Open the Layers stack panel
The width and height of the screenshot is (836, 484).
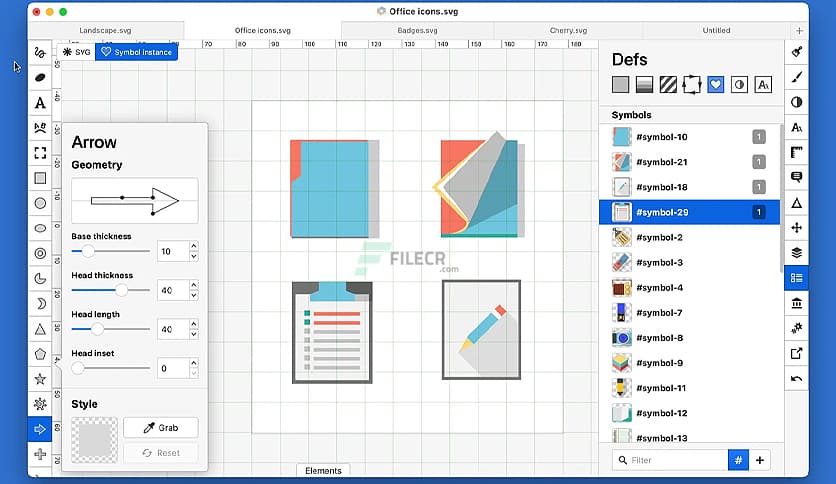pyautogui.click(x=797, y=253)
